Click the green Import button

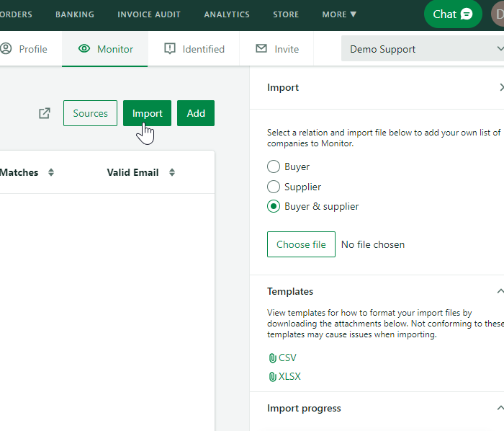(x=147, y=113)
